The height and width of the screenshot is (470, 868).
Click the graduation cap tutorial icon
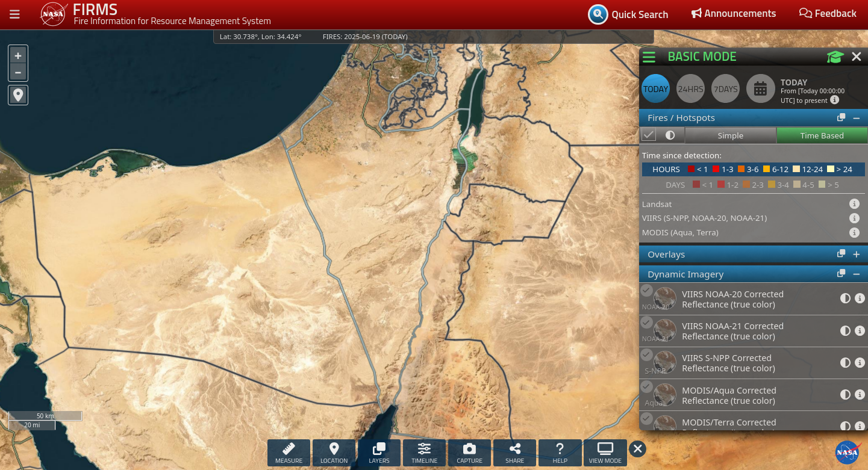[x=835, y=57]
